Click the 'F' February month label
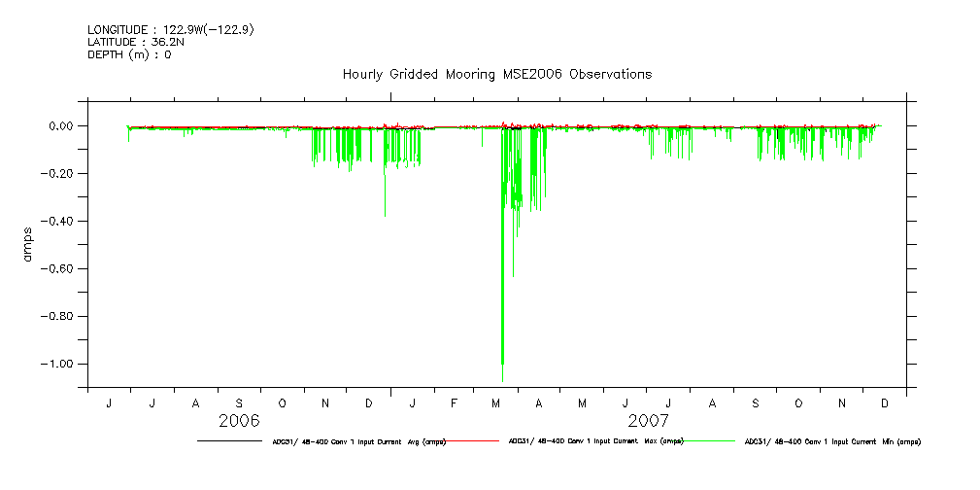This screenshot has width=980, height=490. [454, 402]
